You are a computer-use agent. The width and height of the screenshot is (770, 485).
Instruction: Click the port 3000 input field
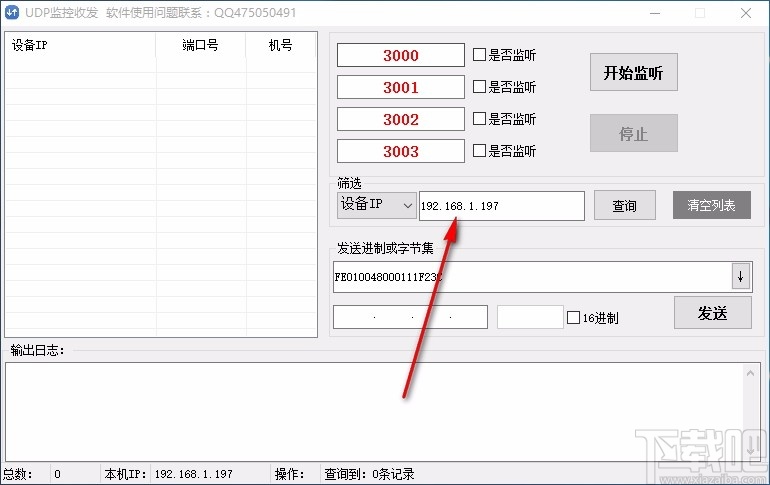pos(401,55)
